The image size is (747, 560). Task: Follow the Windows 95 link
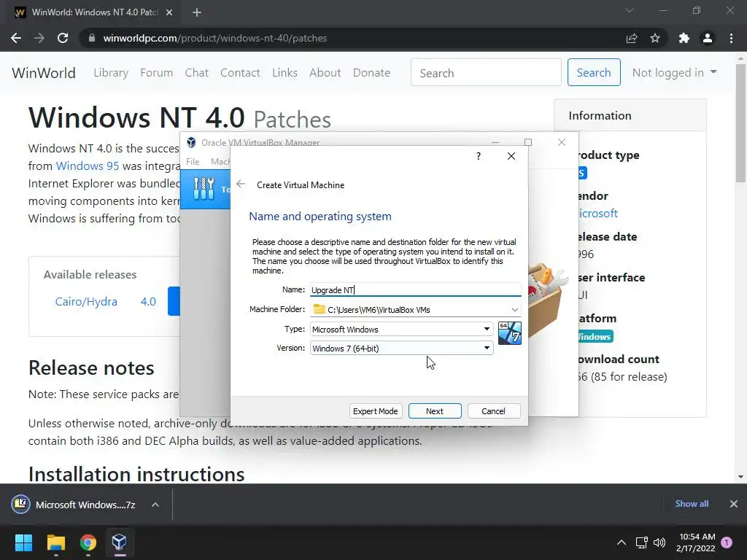pyautogui.click(x=88, y=166)
